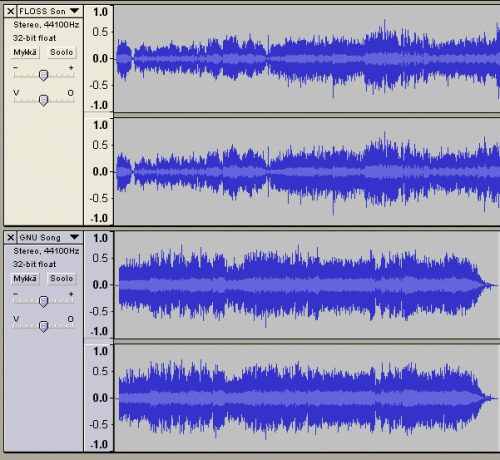Click the GNU Song pan slider handle

pyautogui.click(x=43, y=326)
